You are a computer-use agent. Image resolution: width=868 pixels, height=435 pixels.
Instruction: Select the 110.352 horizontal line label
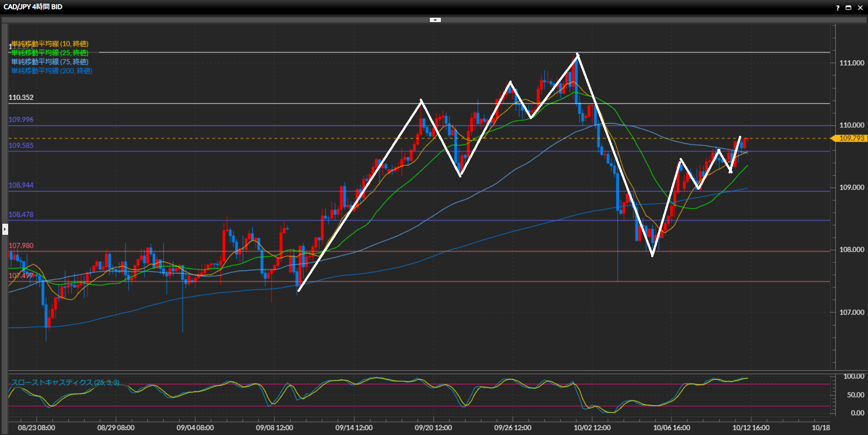21,97
